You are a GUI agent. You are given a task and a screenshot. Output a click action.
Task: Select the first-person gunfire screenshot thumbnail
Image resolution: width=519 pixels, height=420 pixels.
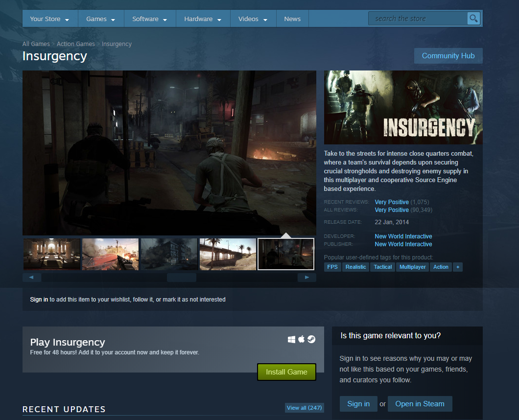click(x=110, y=254)
